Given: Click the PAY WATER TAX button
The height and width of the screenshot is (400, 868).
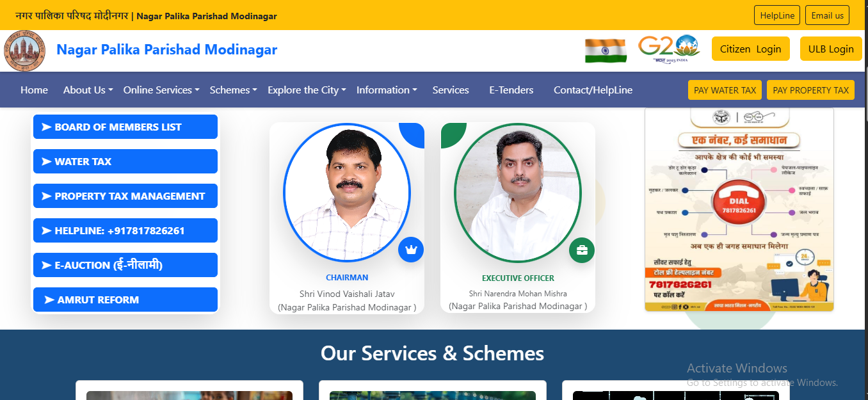Looking at the screenshot, I should point(725,90).
